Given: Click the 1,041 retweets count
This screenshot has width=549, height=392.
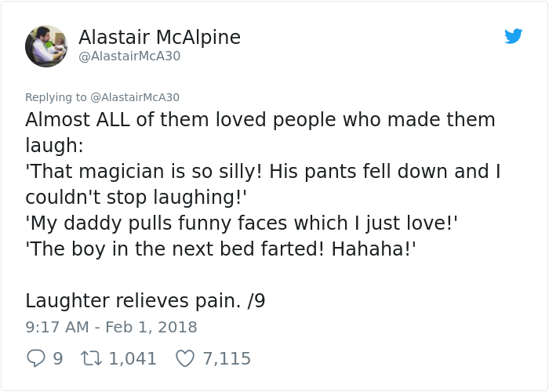Looking at the screenshot, I should [x=133, y=358].
